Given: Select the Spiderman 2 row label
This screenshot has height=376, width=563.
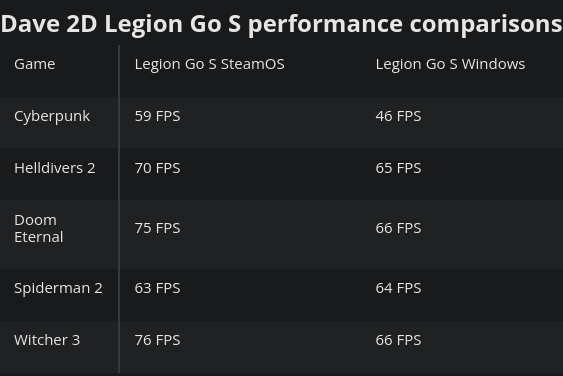Looking at the screenshot, I should tap(58, 288).
